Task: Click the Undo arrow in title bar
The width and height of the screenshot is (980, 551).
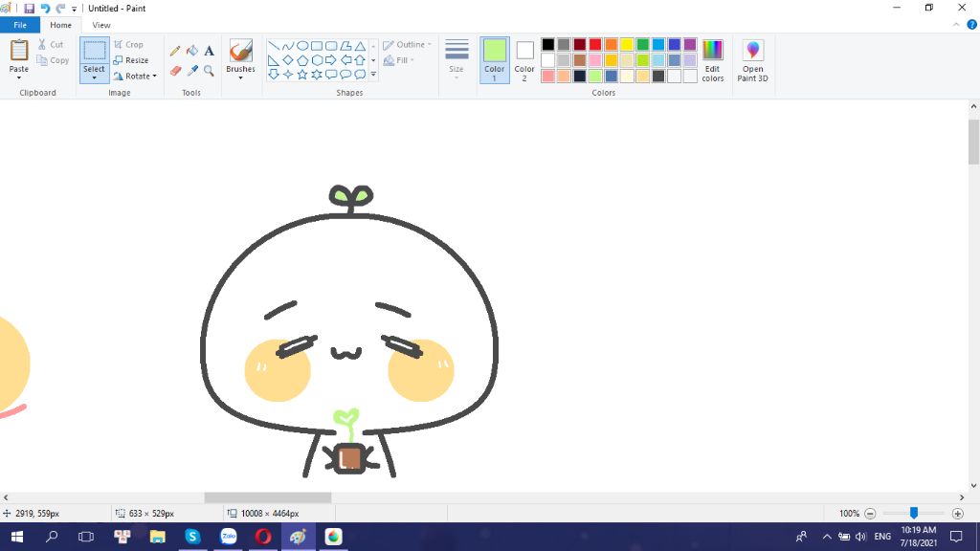Action: [45, 8]
